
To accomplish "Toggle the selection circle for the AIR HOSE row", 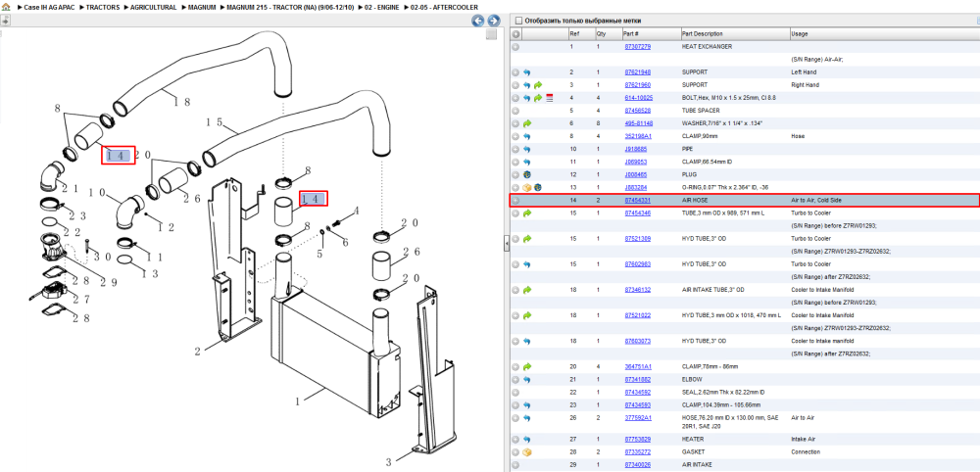I will tap(515, 201).
